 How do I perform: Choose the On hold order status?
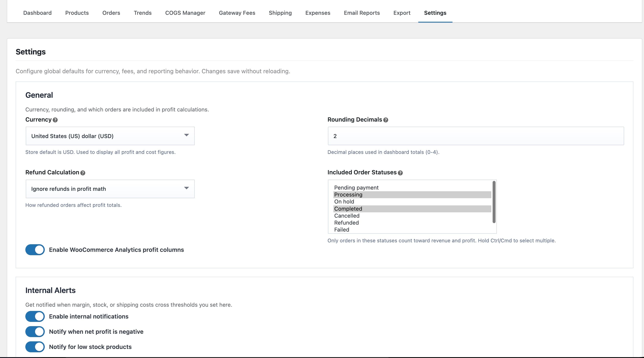pyautogui.click(x=412, y=202)
